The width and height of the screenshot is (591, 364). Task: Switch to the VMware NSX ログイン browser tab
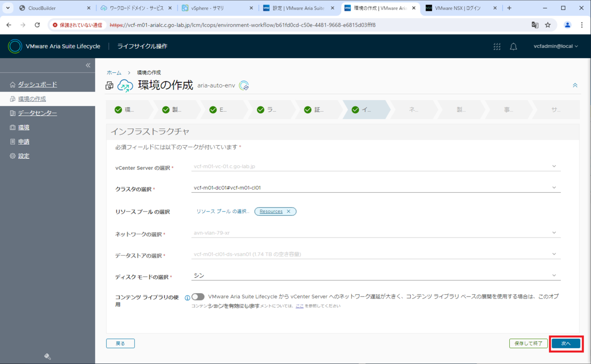point(461,8)
